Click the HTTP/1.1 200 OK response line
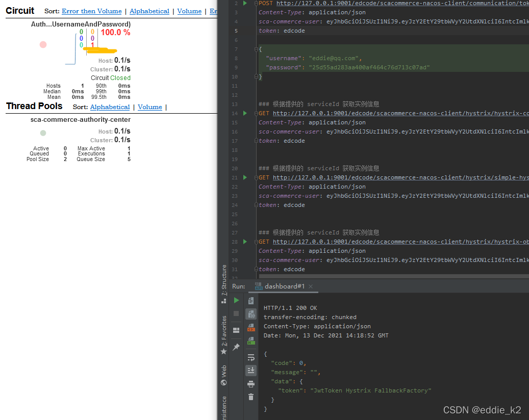Image resolution: width=529 pixels, height=420 pixels. coord(290,308)
